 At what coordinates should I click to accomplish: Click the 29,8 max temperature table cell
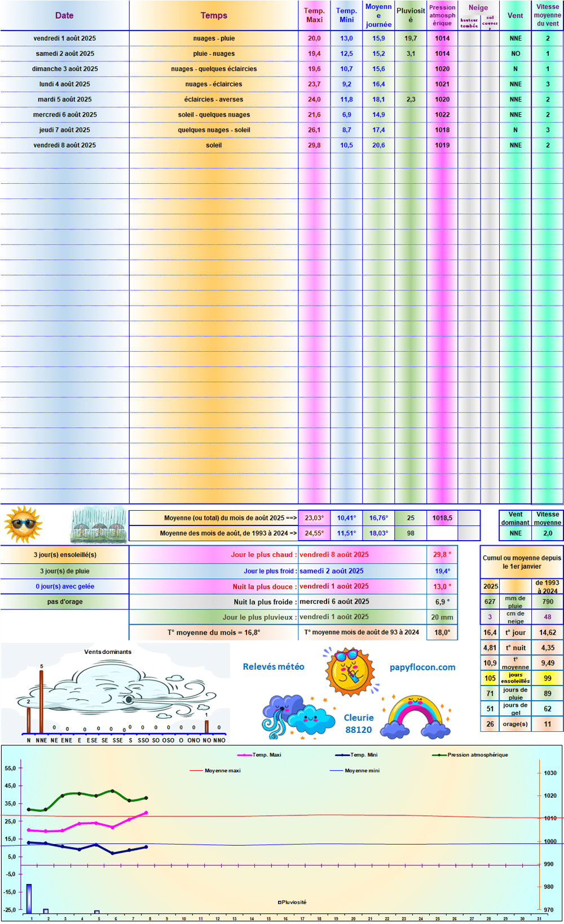pos(314,145)
